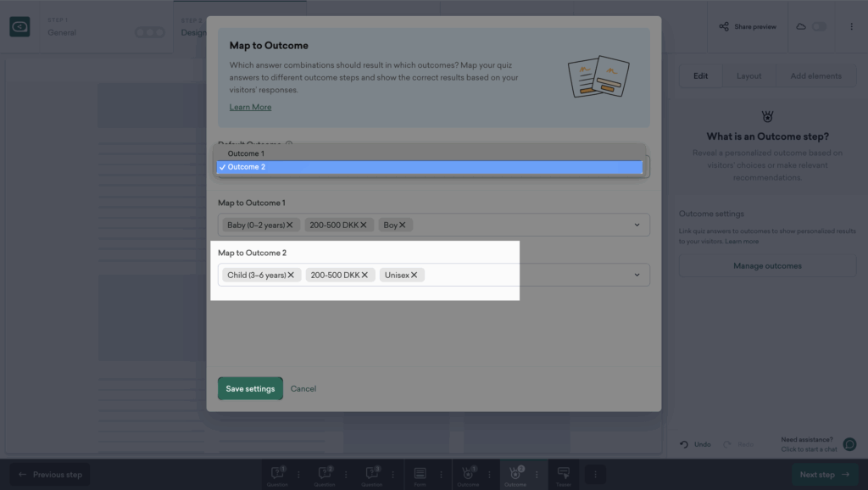Open the Learn More link
Screen dimensions: 868x490
[x=250, y=108]
